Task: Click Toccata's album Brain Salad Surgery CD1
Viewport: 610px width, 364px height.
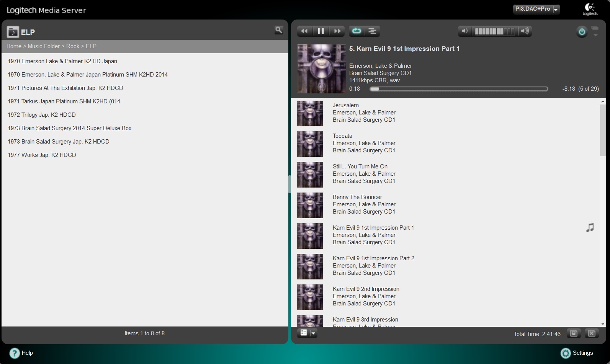Action: tap(364, 150)
